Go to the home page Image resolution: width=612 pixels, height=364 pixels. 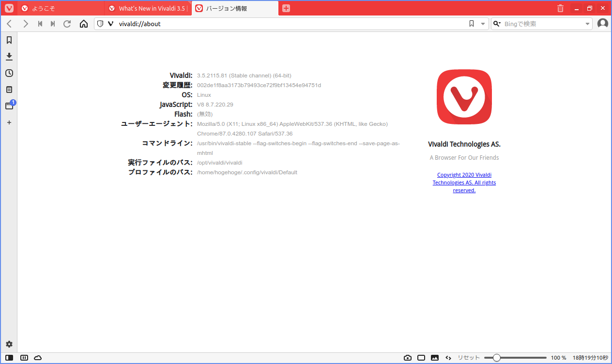(83, 24)
